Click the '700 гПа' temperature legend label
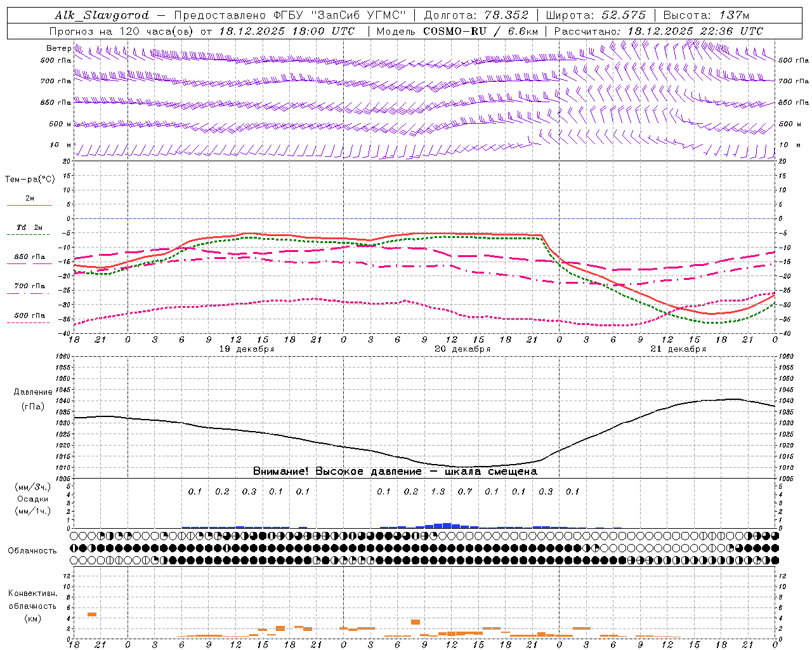Viewport: 812px width, 650px height. (x=30, y=286)
